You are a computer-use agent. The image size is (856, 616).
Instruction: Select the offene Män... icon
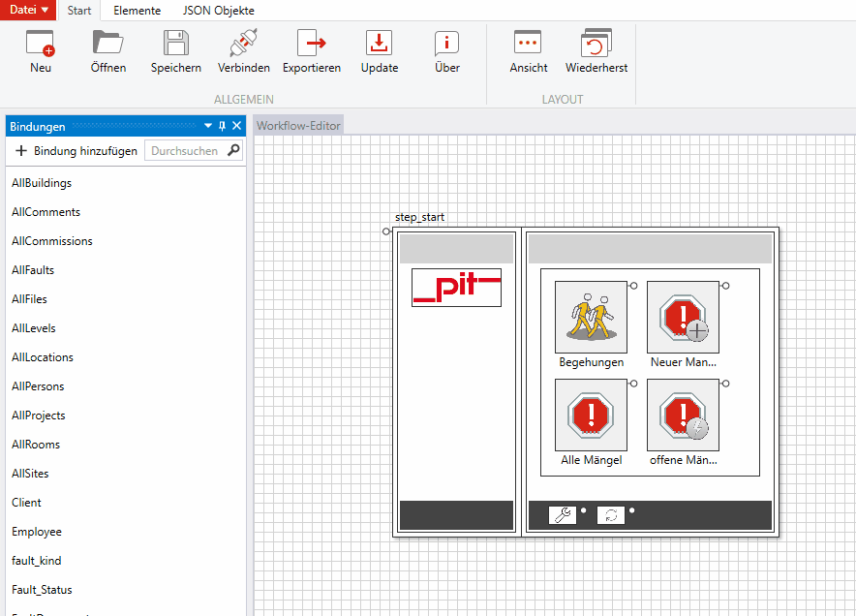click(x=683, y=416)
